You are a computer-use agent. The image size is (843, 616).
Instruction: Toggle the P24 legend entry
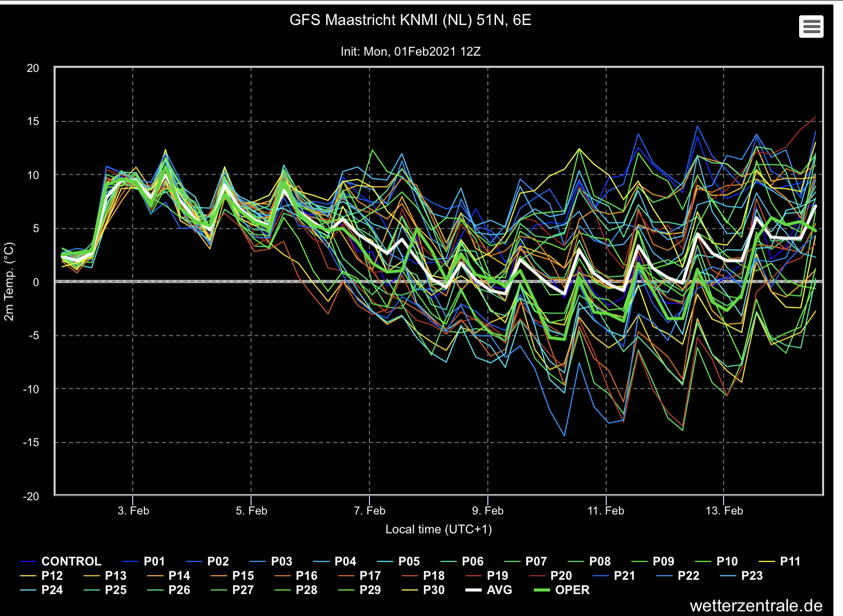(x=41, y=590)
